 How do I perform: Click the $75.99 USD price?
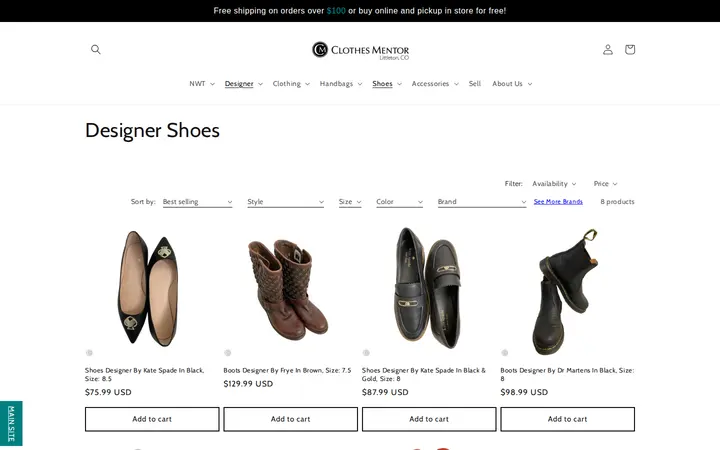tap(108, 392)
